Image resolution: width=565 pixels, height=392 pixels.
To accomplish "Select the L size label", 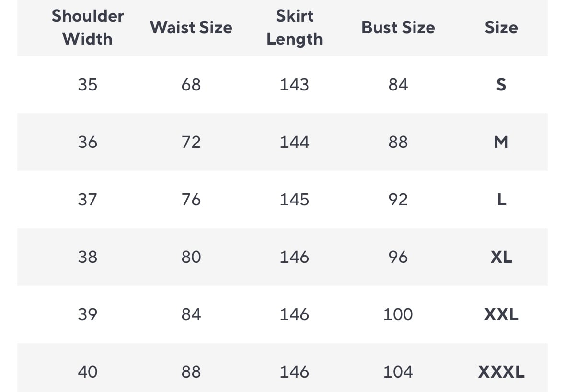I will [501, 200].
